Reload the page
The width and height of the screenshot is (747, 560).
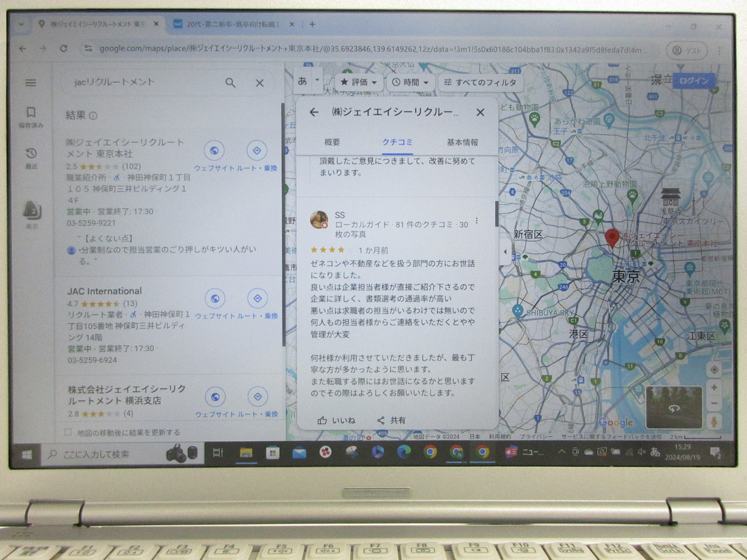pyautogui.click(x=64, y=49)
